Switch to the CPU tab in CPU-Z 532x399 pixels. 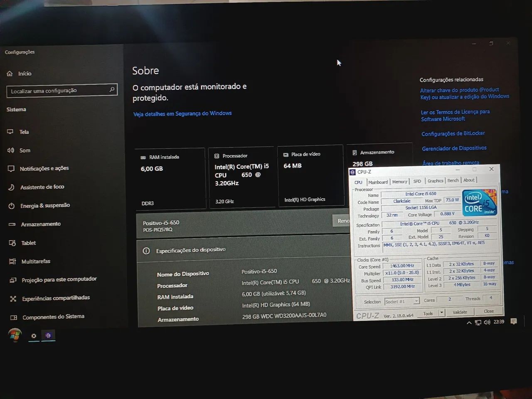pos(358,182)
